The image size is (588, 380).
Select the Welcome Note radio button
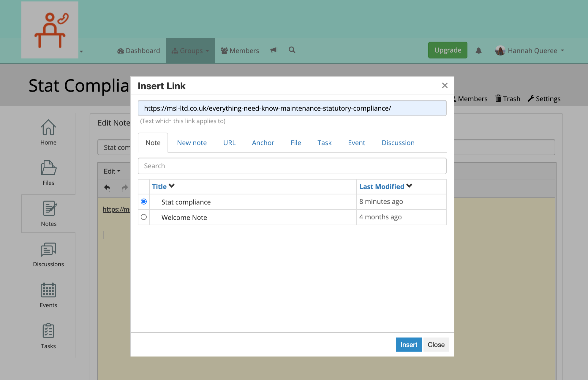tap(144, 217)
